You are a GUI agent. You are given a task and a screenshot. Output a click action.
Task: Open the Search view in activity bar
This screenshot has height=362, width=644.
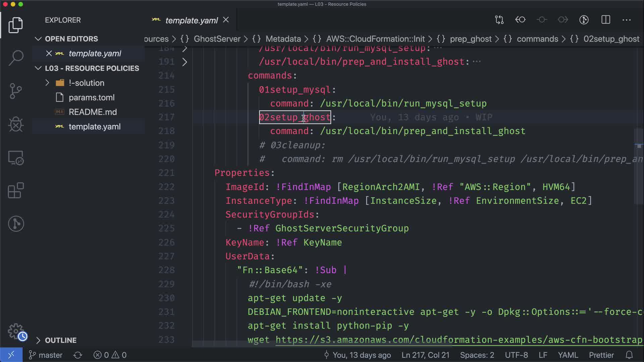[16, 58]
